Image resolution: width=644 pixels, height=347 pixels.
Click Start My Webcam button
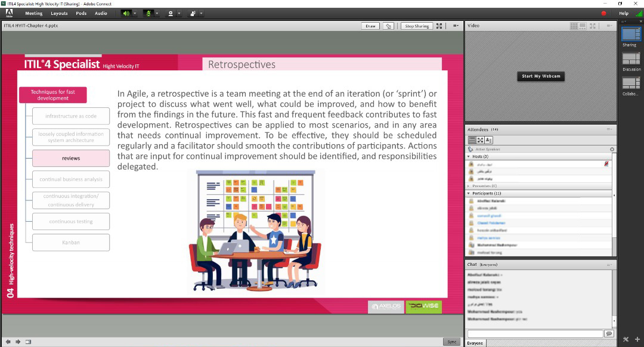[x=541, y=76]
